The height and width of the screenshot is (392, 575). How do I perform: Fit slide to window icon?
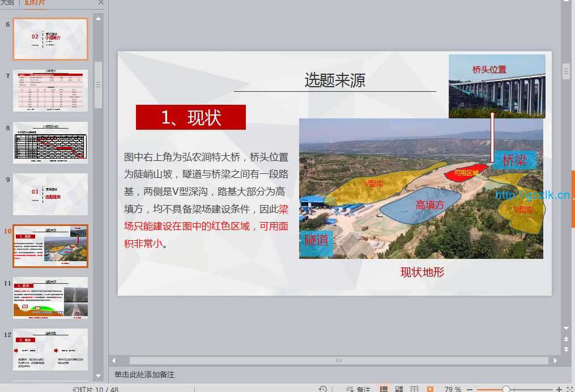tap(569, 389)
